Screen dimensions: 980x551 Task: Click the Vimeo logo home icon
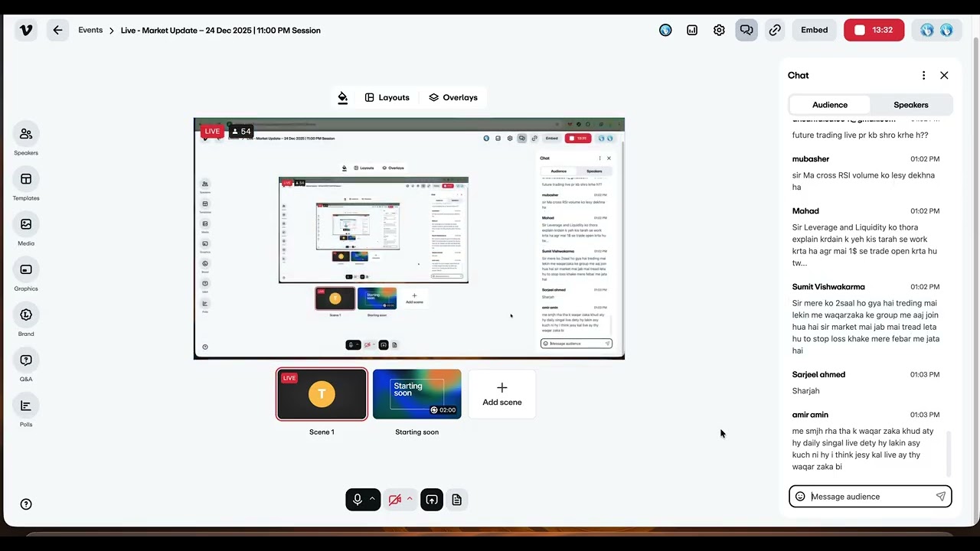pyautogui.click(x=26, y=31)
